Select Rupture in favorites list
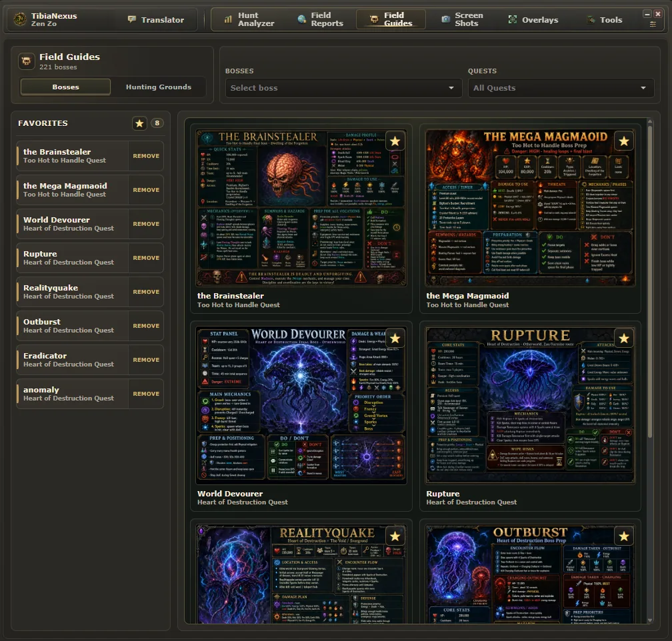672x641 pixels. click(x=72, y=258)
